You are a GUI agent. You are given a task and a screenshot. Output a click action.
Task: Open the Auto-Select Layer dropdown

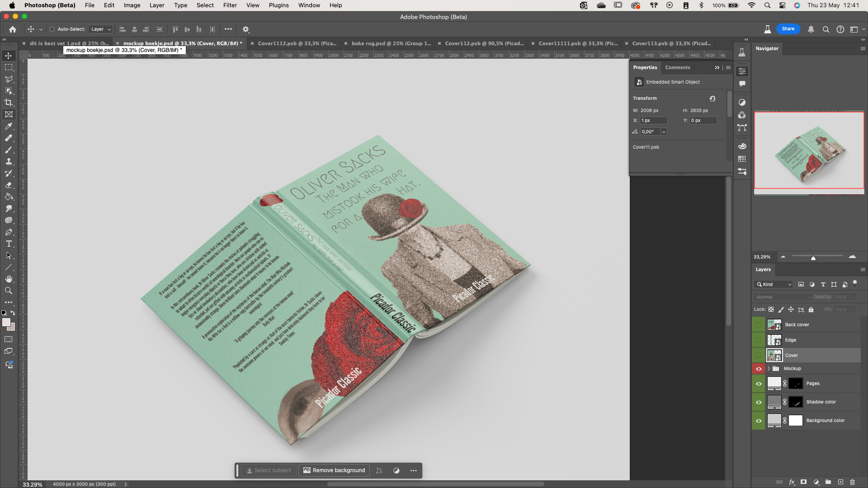tap(101, 29)
